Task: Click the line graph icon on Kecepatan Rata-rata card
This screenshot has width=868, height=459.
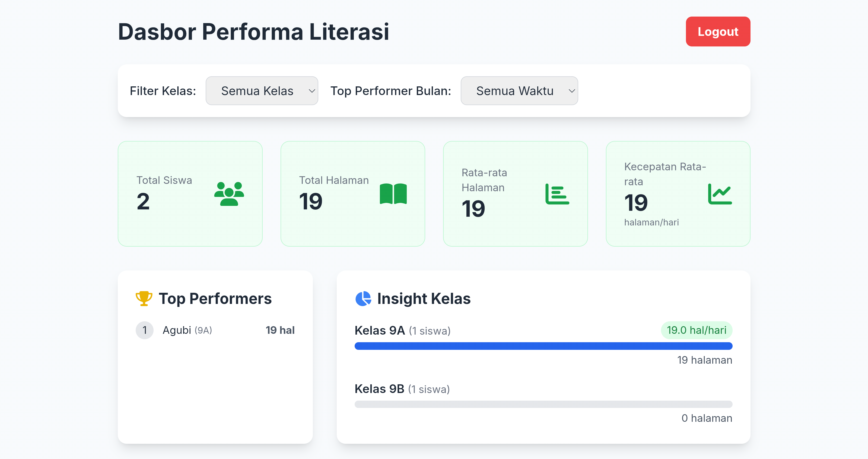Action: tap(720, 195)
